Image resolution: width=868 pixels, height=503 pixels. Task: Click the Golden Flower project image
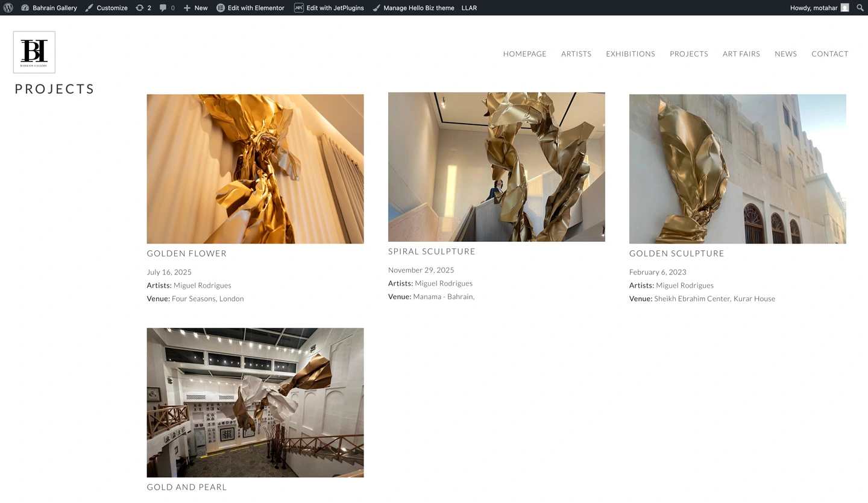point(255,169)
